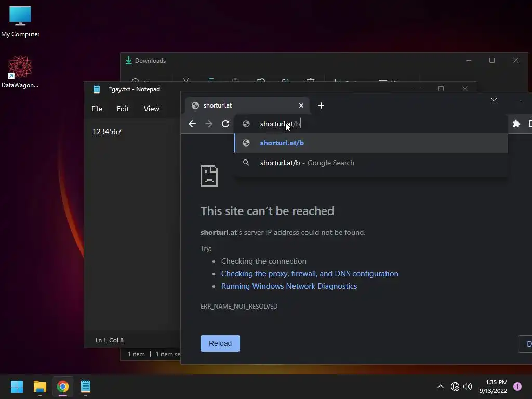Open My Computer desktop icon
The image size is (532, 399).
20,21
